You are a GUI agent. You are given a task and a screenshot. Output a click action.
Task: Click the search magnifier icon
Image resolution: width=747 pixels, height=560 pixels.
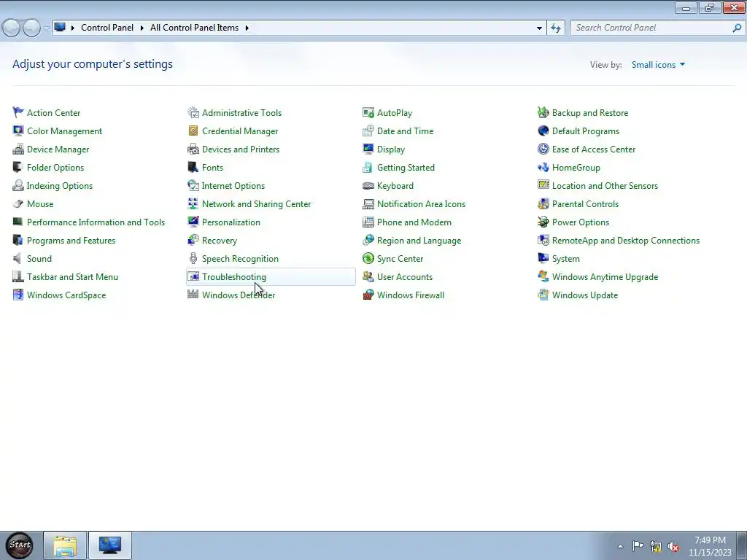[x=737, y=28]
